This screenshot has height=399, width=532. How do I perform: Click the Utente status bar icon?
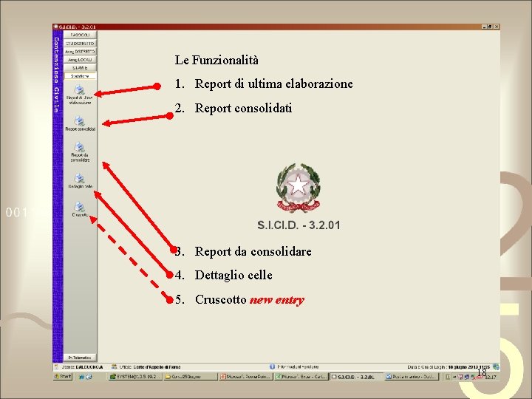57,366
